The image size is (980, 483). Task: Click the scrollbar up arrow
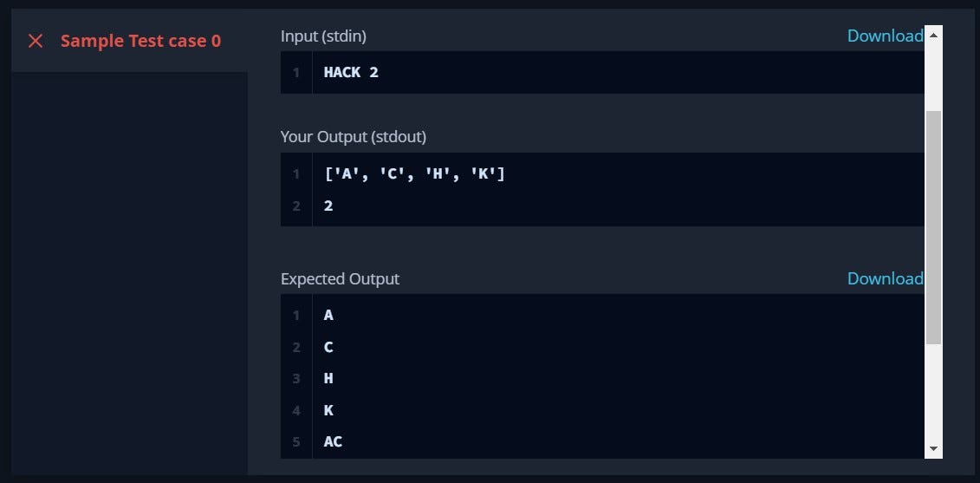(933, 35)
